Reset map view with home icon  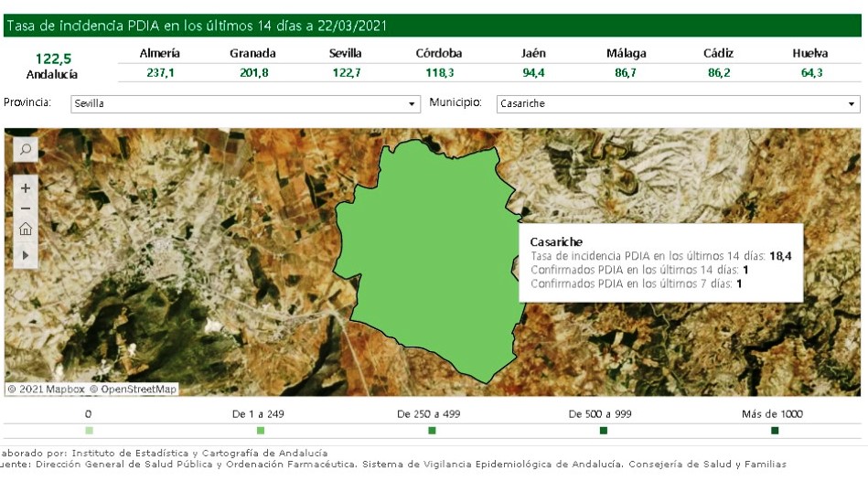click(x=26, y=230)
